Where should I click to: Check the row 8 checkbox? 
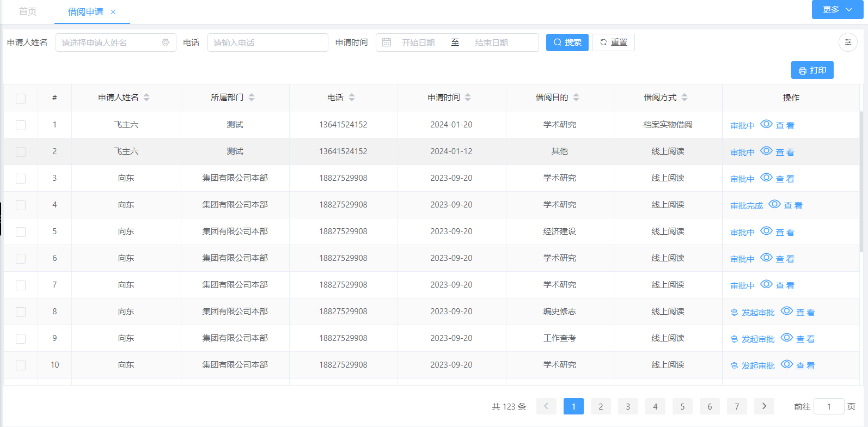click(x=21, y=312)
